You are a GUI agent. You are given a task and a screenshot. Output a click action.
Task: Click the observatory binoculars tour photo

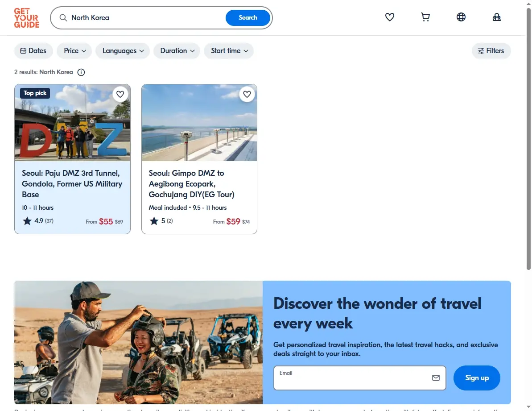(x=199, y=123)
